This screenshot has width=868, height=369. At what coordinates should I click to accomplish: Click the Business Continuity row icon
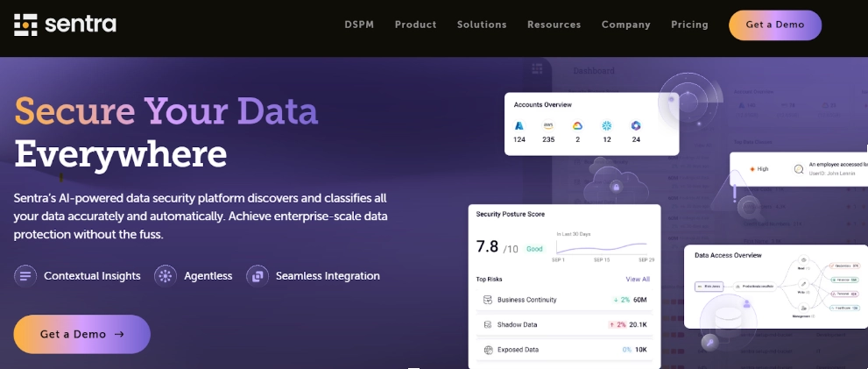click(488, 300)
